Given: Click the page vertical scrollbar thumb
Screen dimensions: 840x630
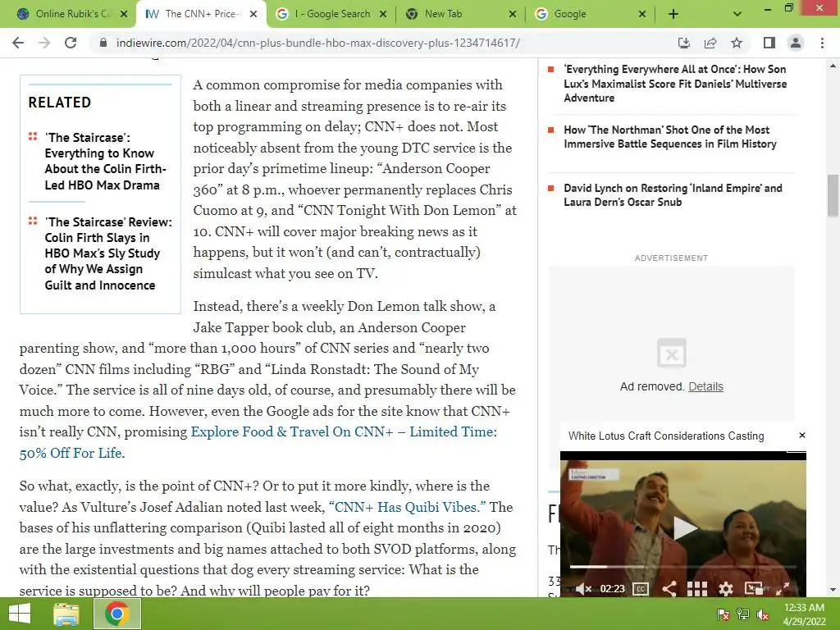Looking at the screenshot, I should [833, 195].
